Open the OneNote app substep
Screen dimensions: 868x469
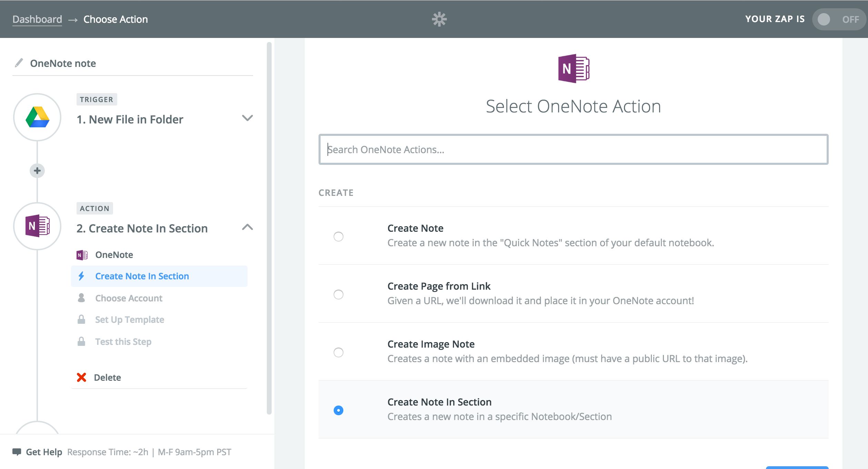pyautogui.click(x=159, y=255)
